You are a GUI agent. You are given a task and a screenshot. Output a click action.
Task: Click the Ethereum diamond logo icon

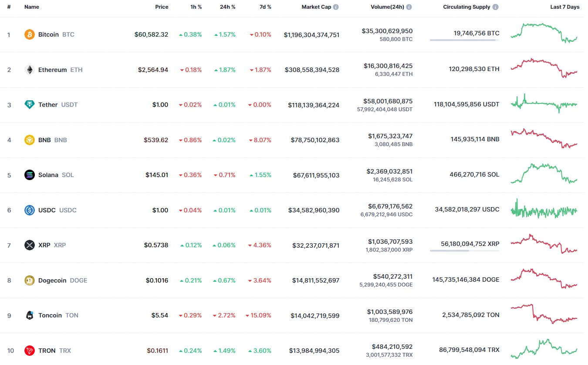click(29, 70)
